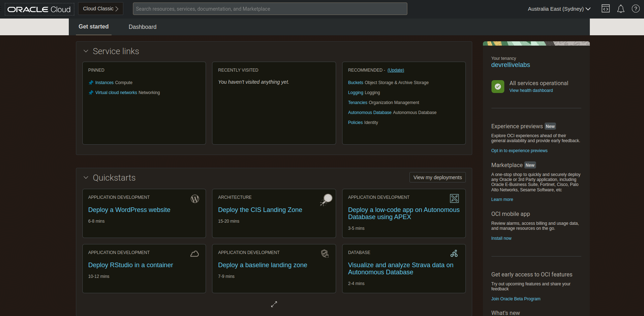This screenshot has height=316, width=644.
Task: Click Learn more under Marketplace
Action: click(502, 200)
